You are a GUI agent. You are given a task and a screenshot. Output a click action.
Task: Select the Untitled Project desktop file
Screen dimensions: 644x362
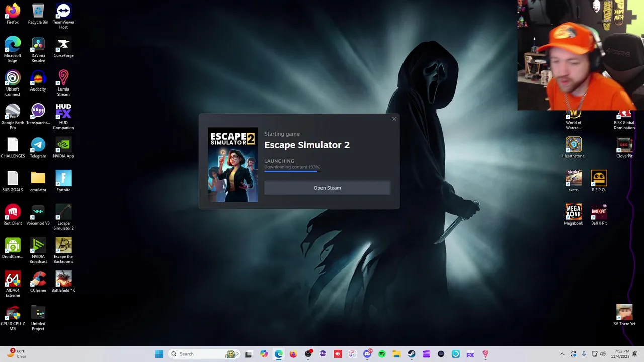pos(38,318)
